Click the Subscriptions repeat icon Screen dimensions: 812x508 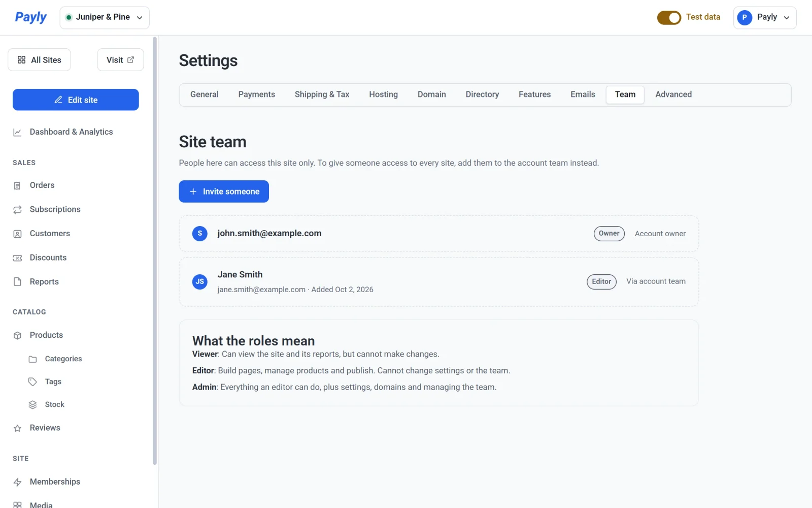[x=17, y=210]
